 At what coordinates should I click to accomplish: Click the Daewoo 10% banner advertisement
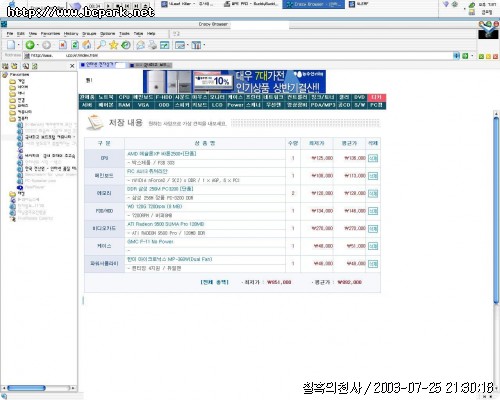[x=234, y=81]
